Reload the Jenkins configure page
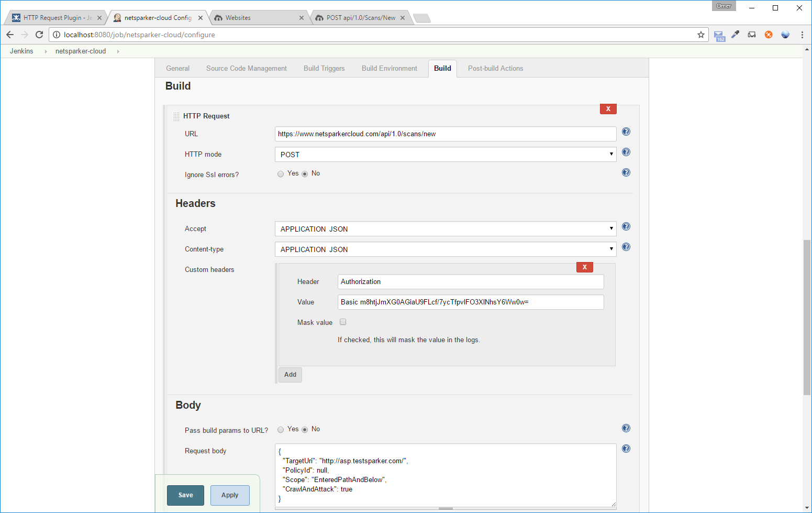The height and width of the screenshot is (513, 812). (x=39, y=35)
